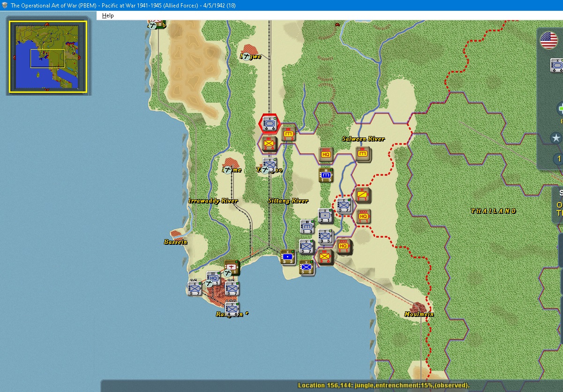
Task: Select the westernmost infantry 5-7 near Rangoon
Action: point(195,288)
